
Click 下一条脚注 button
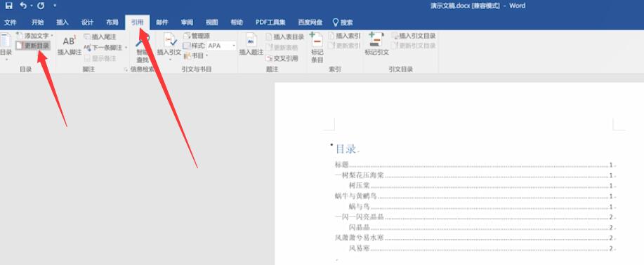pos(103,48)
